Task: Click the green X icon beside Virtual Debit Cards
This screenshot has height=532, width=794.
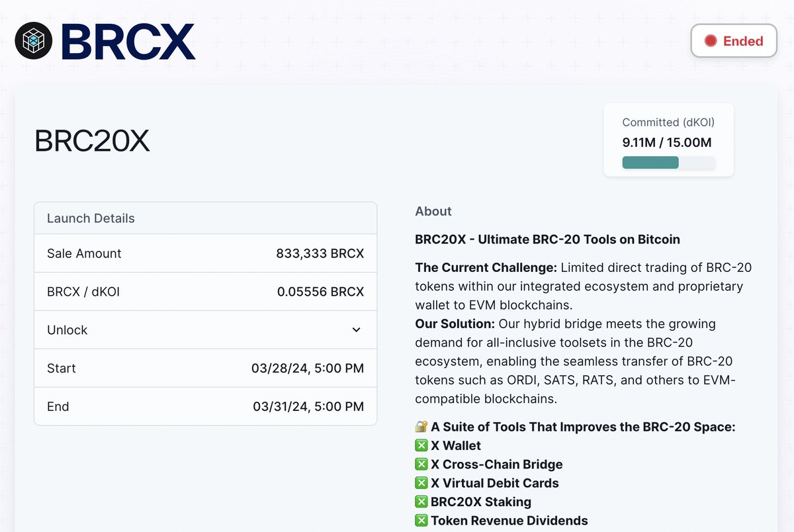Action: [x=421, y=483]
